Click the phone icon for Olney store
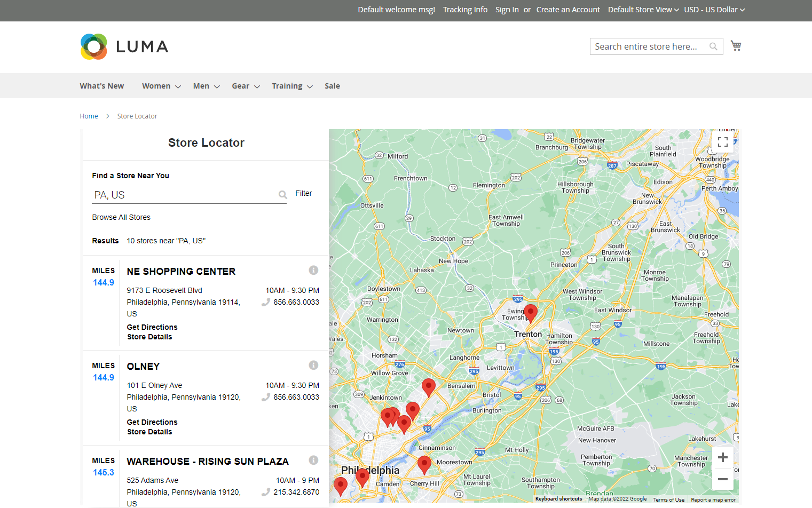The width and height of the screenshot is (812, 508). (265, 397)
